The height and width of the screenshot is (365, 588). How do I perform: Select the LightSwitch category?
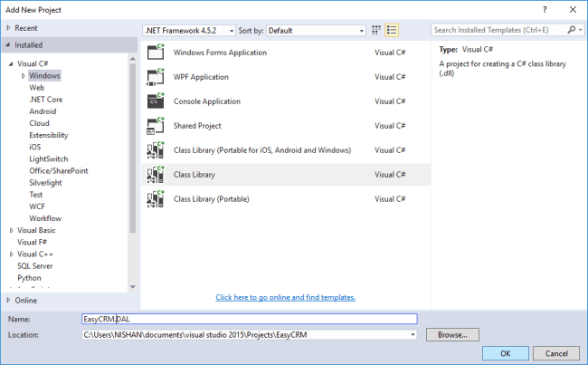(49, 159)
